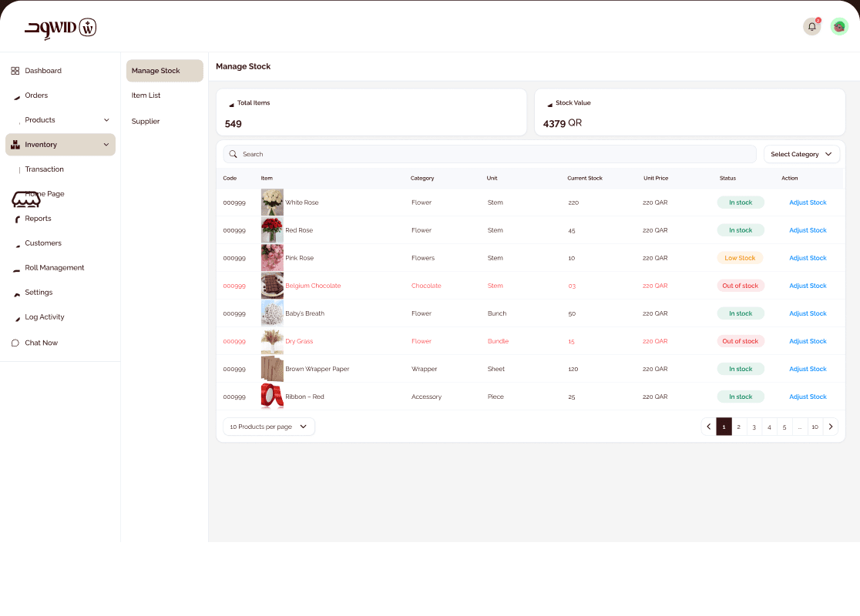Adjust Stock for Brown Wrapper Paper

[808, 370]
